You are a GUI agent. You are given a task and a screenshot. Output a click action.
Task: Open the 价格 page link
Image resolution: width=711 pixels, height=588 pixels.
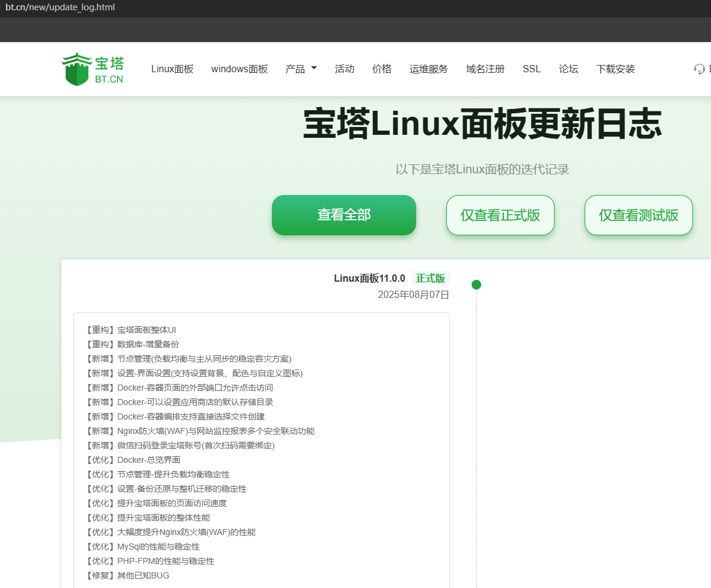pyautogui.click(x=381, y=69)
